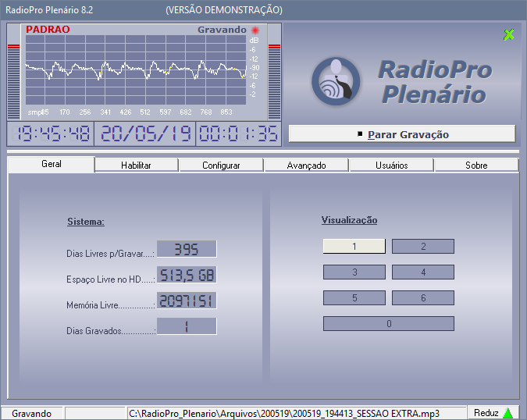The image size is (527, 420).
Task: Click the Sistema heading
Action: pos(86,222)
